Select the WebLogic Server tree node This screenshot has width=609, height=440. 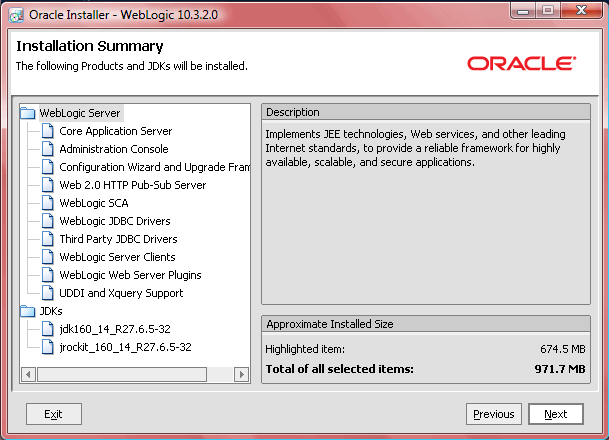click(80, 113)
